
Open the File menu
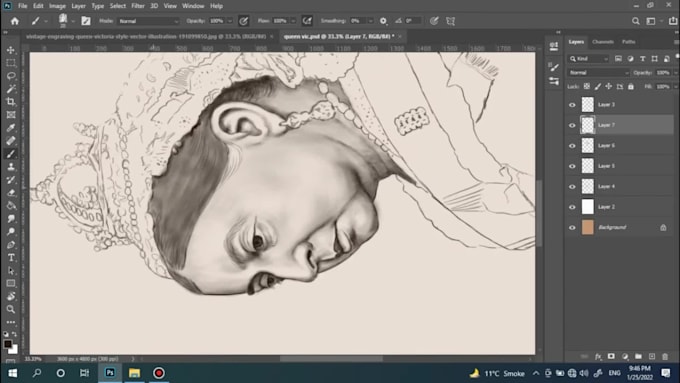pos(23,6)
